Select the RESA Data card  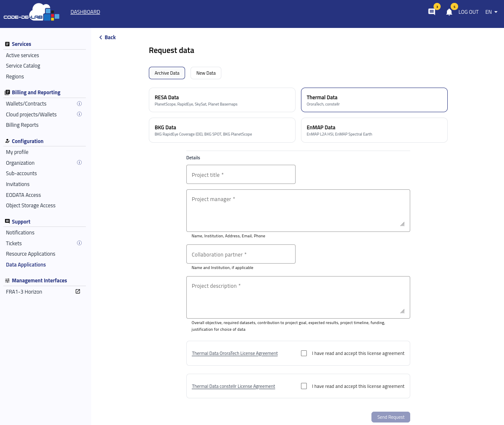click(222, 100)
